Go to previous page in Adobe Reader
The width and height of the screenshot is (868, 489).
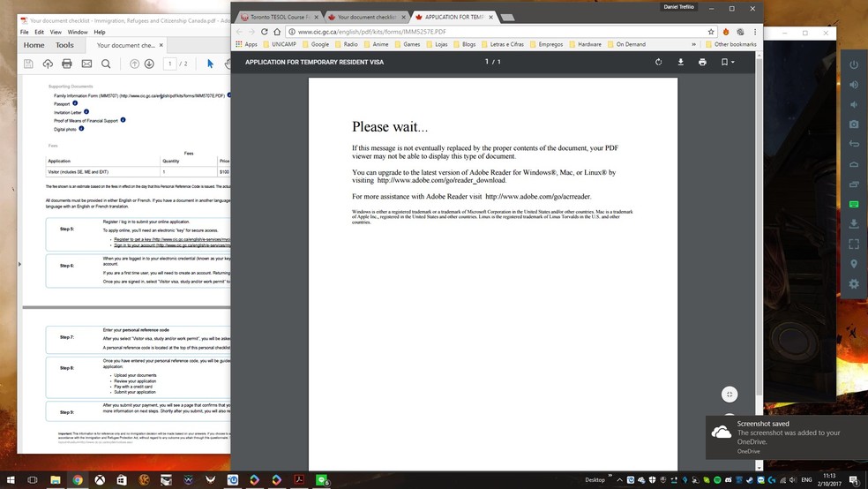click(x=134, y=64)
